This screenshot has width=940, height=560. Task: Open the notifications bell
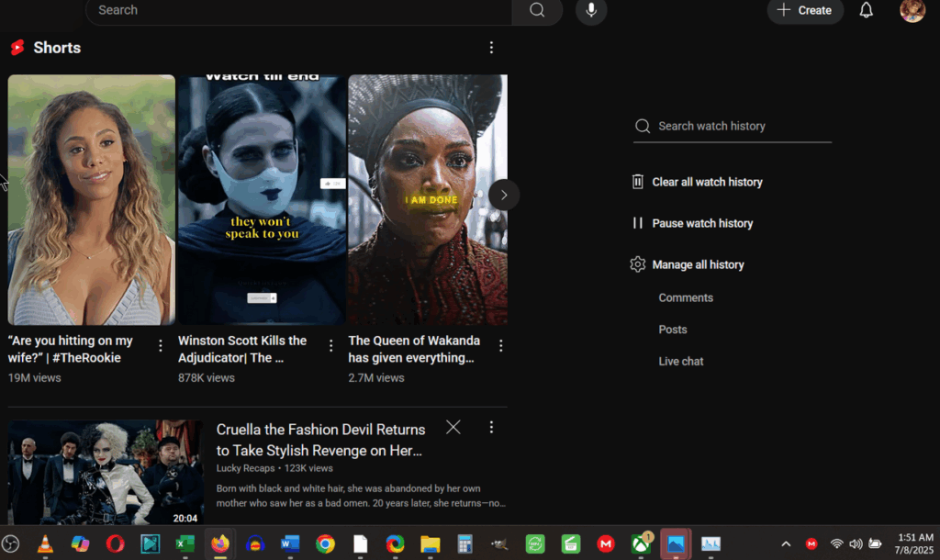coord(867,10)
